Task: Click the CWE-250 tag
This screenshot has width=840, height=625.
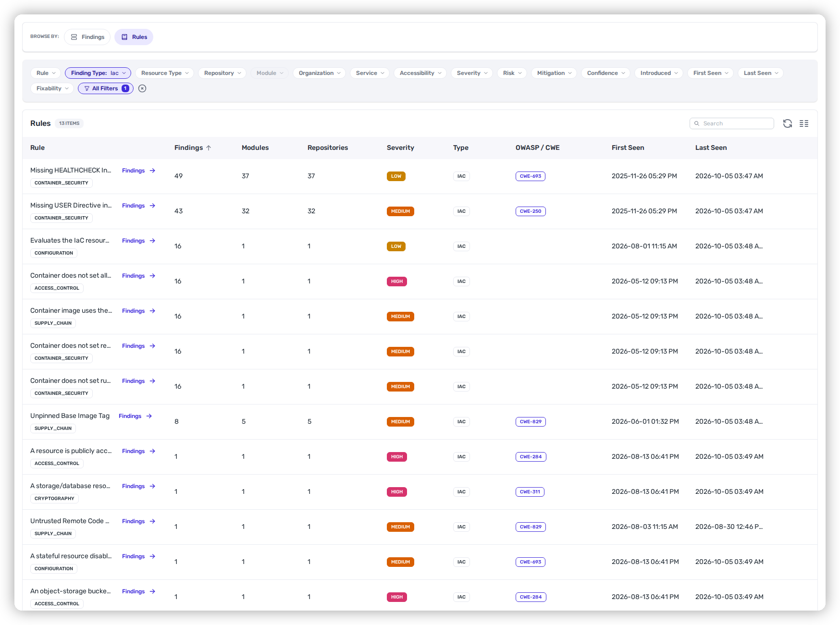Action: tap(531, 211)
